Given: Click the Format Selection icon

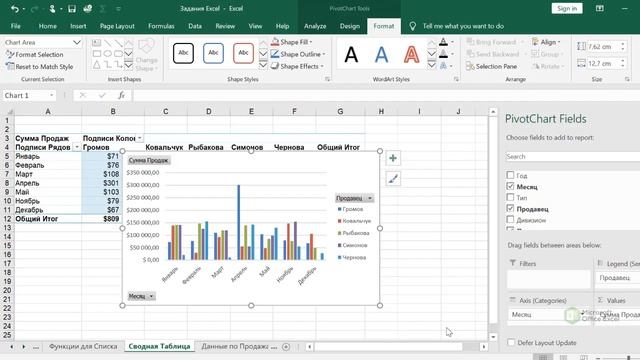Looking at the screenshot, I should (x=10, y=54).
